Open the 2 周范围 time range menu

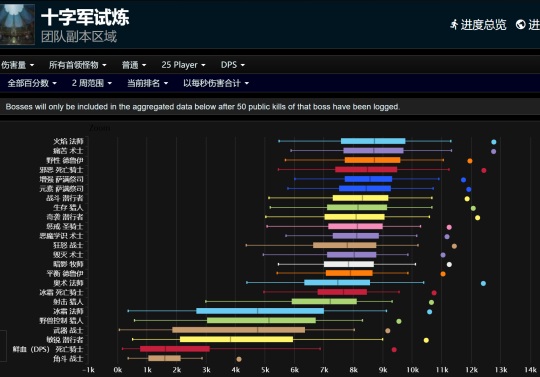click(92, 83)
